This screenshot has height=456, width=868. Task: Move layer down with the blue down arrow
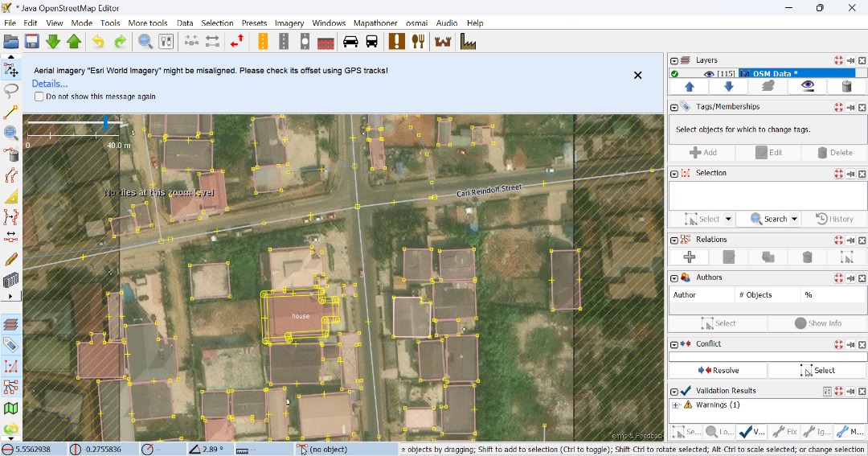point(728,86)
